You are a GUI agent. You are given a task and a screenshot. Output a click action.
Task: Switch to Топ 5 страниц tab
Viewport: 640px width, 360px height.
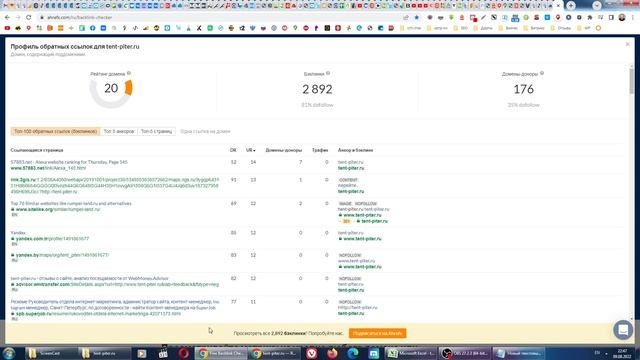click(x=156, y=131)
